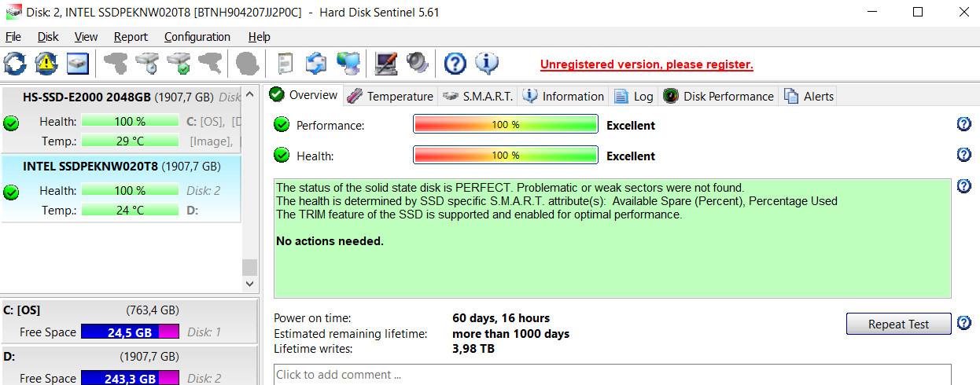Switch to the Disk Performance tab
This screenshot has width=980, height=385.
(719, 96)
